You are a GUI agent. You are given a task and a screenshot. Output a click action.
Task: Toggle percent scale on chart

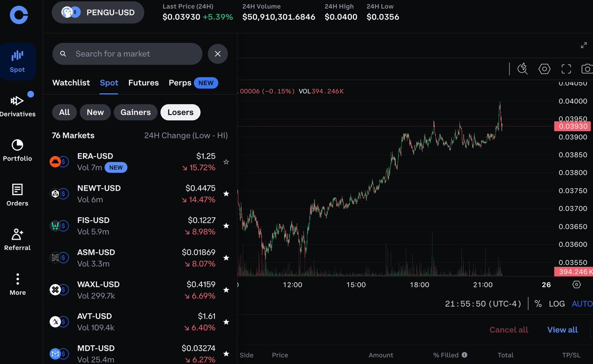click(x=538, y=304)
